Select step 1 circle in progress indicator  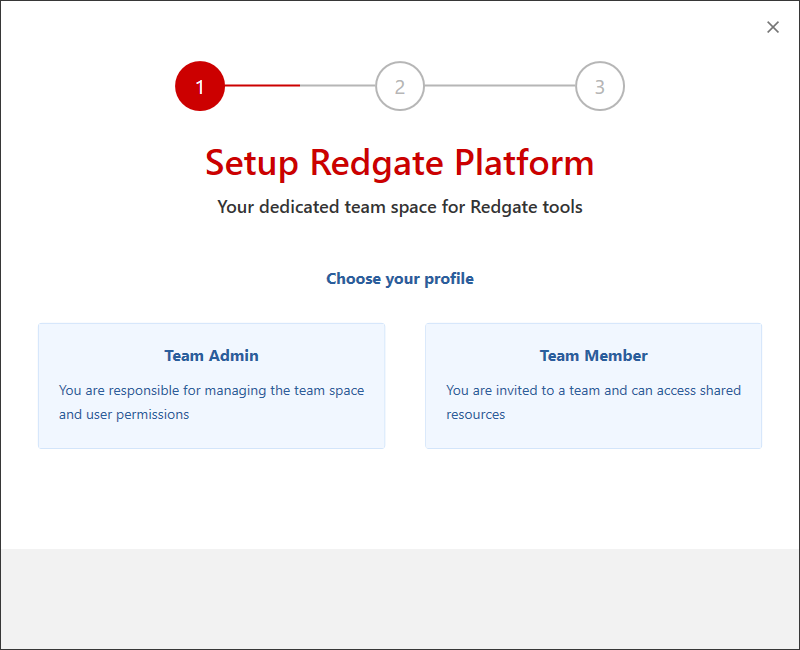pyautogui.click(x=200, y=86)
